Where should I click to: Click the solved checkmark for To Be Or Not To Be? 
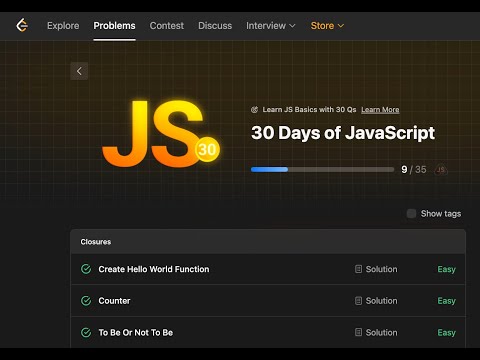coord(86,332)
